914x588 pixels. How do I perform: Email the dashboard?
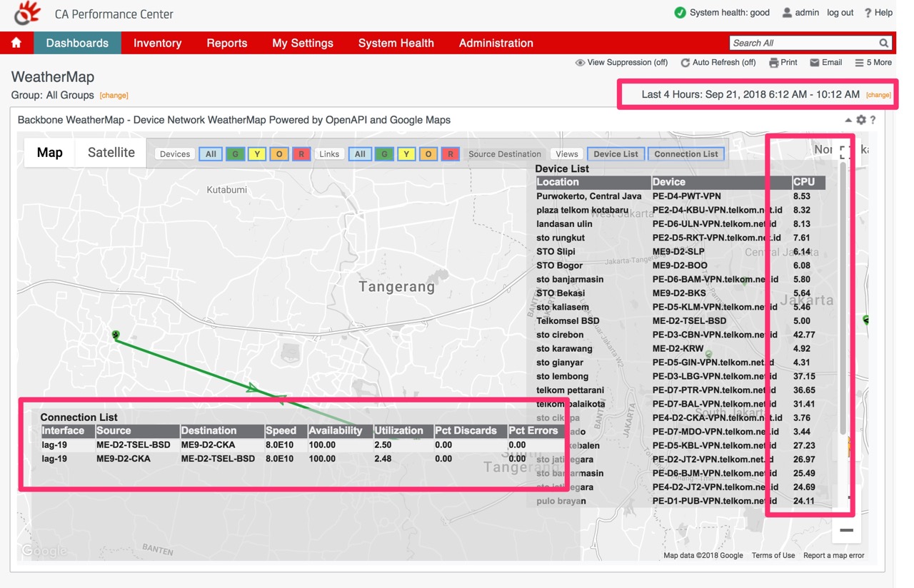(825, 62)
